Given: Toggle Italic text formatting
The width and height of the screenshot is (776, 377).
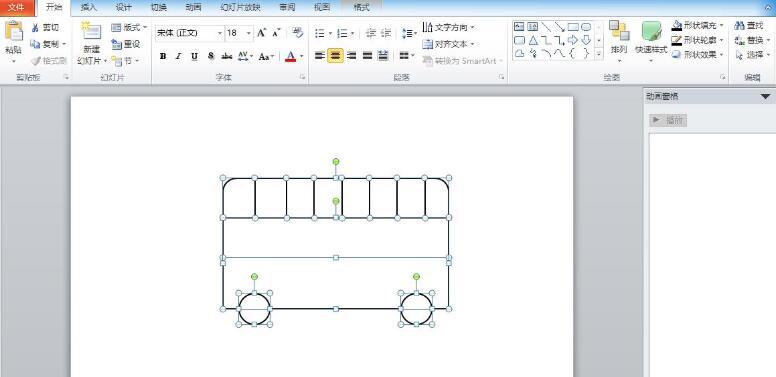Looking at the screenshot, I should (179, 56).
